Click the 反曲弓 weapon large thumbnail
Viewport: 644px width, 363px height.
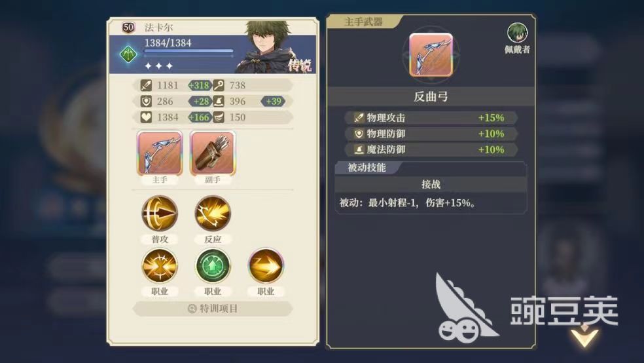(431, 54)
